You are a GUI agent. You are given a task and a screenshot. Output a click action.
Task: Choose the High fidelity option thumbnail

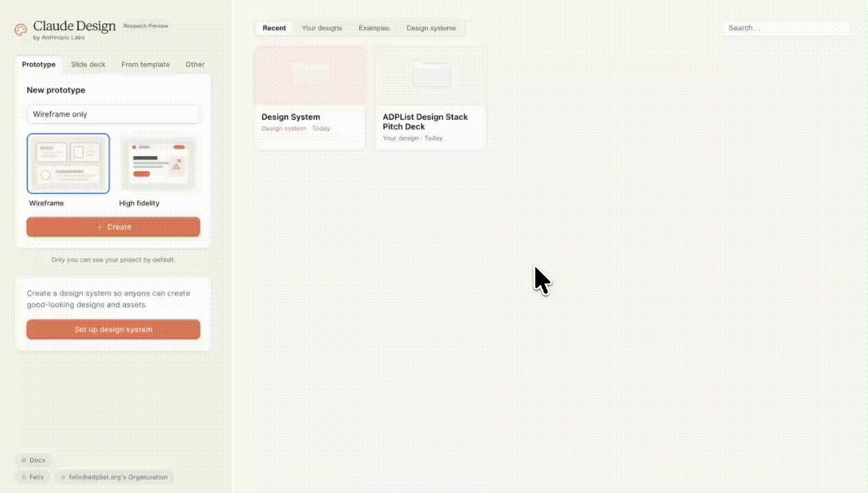[158, 164]
